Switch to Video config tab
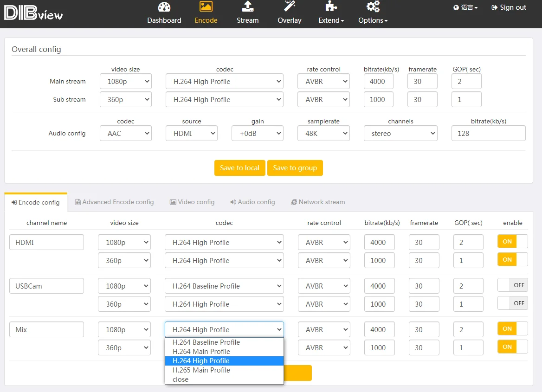542x392 pixels. (192, 202)
